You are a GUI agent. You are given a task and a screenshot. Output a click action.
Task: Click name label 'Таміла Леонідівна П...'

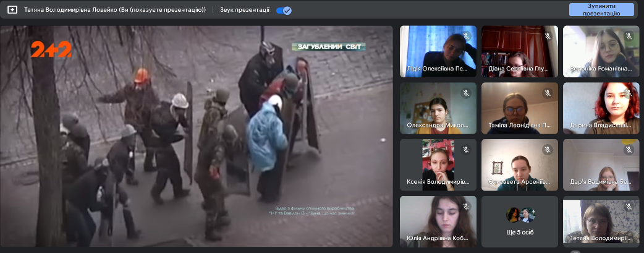519,125
